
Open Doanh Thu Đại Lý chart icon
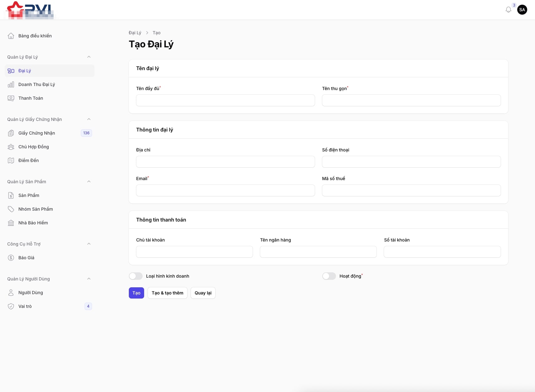[x=11, y=84]
